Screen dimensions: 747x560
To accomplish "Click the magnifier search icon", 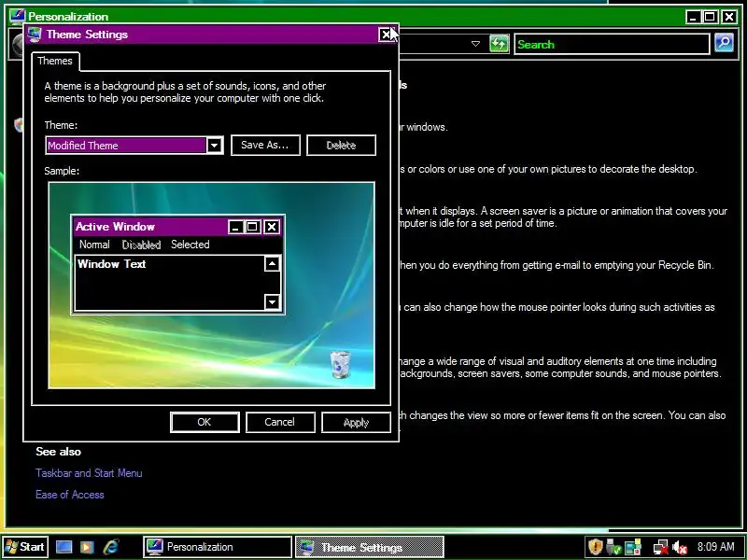I will (x=724, y=43).
